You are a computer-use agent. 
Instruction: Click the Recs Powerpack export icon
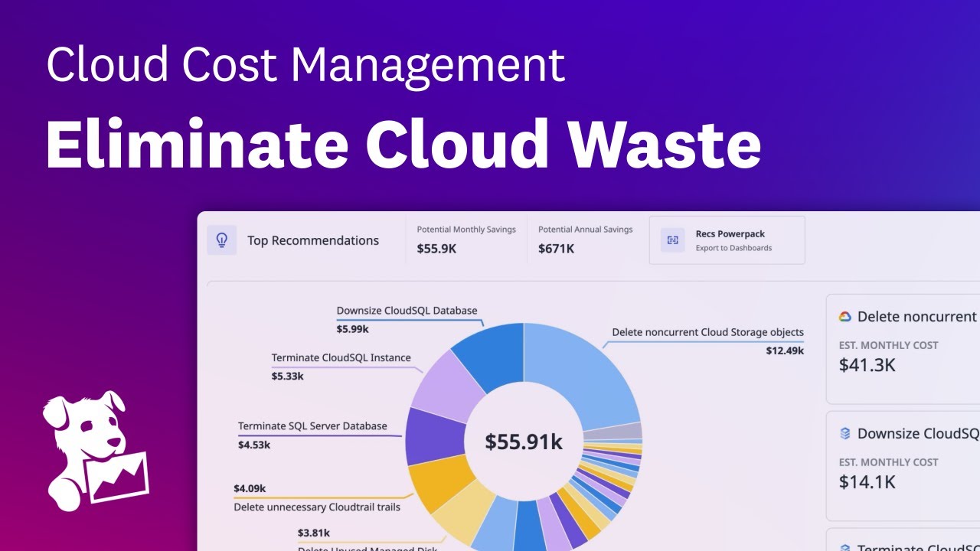[x=673, y=240]
